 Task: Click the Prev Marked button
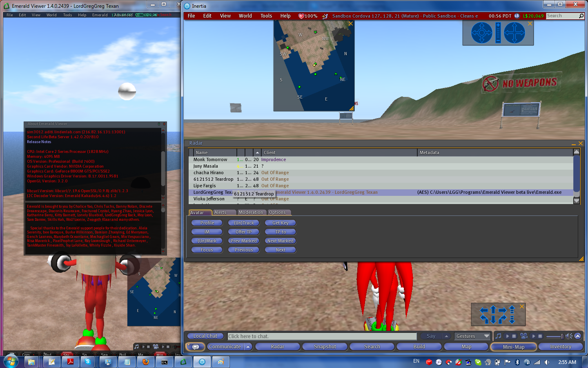pyautogui.click(x=244, y=241)
